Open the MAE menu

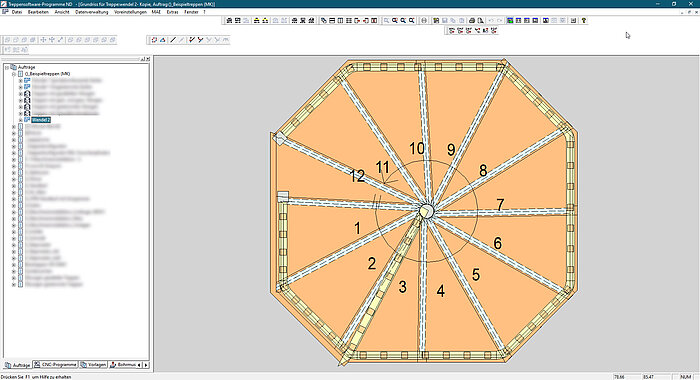[156, 12]
